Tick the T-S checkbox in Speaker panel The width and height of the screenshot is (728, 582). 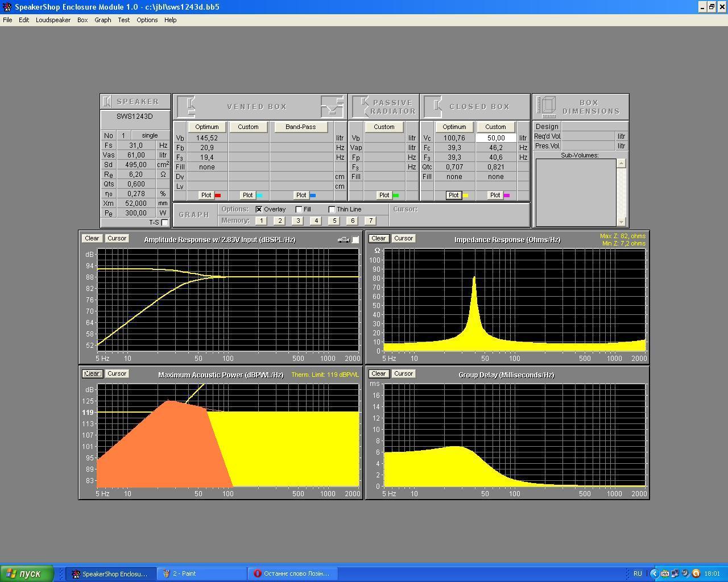[165, 222]
